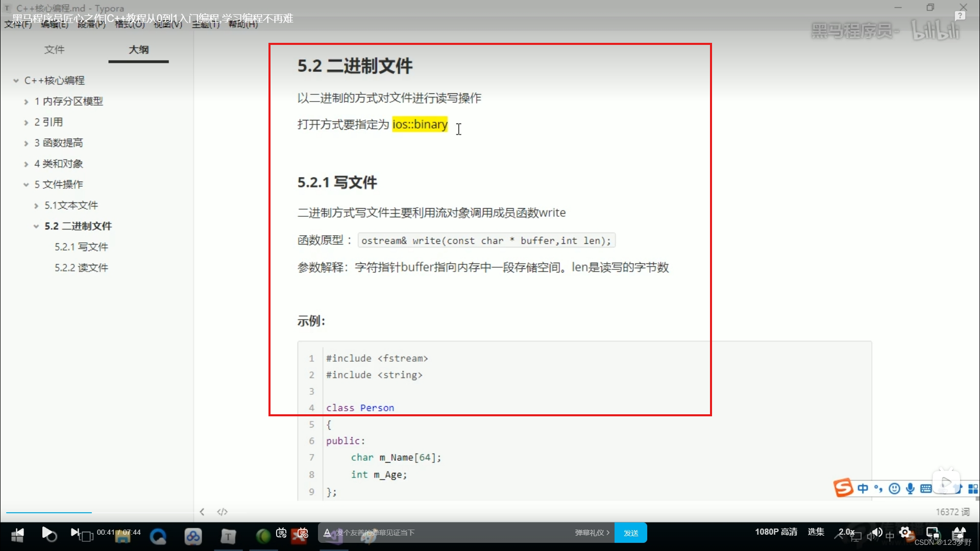Toggle Sogou Chinese/English 中 mode
This screenshot has width=980, height=551.
coord(863,489)
